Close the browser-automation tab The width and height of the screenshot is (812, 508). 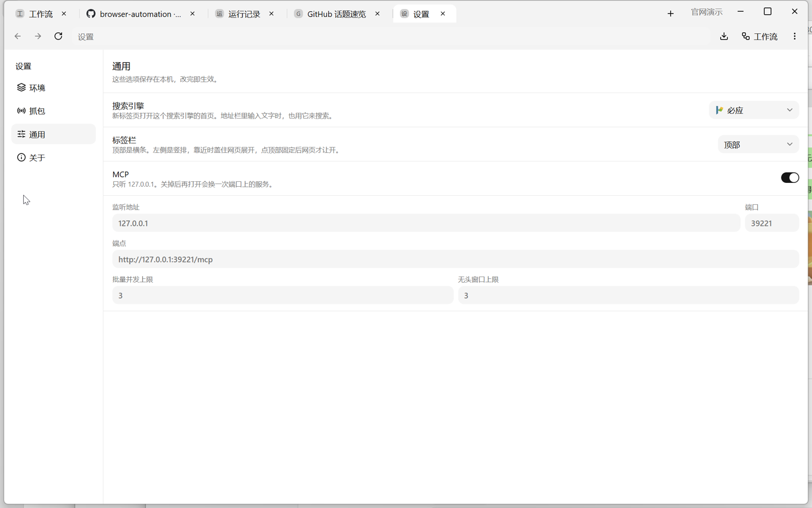click(192, 14)
